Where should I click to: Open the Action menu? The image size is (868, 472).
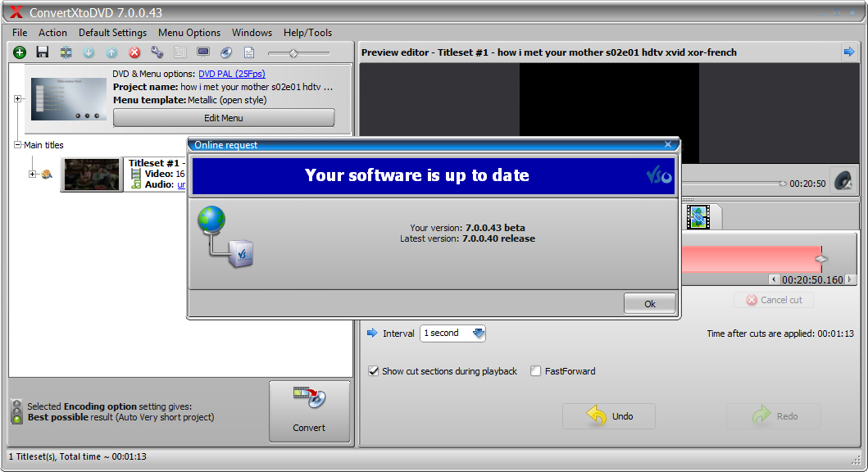(52, 33)
